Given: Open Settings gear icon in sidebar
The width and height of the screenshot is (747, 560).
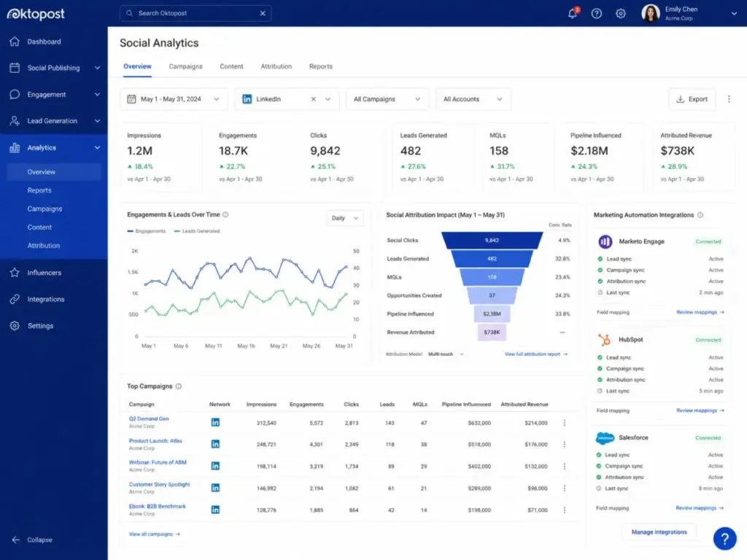Looking at the screenshot, I should [15, 326].
